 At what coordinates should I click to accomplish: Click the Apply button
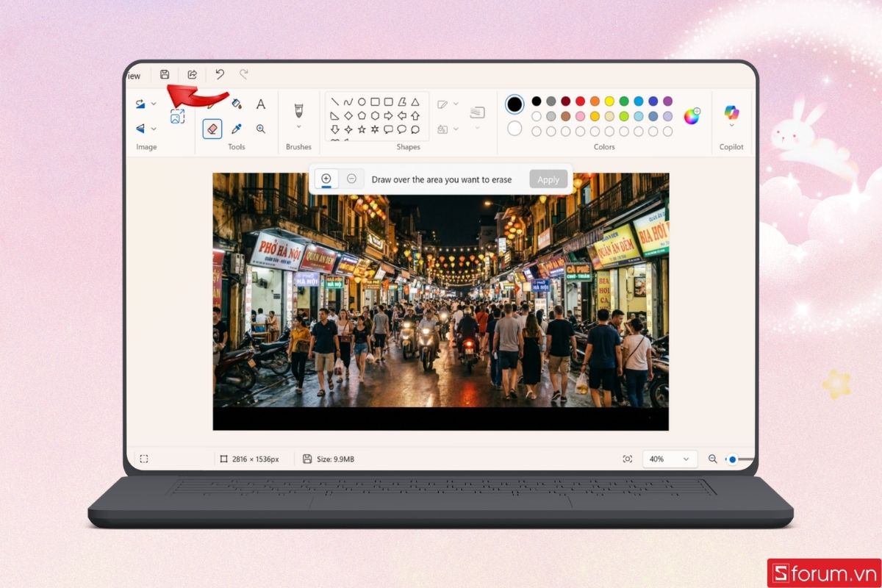(x=548, y=179)
